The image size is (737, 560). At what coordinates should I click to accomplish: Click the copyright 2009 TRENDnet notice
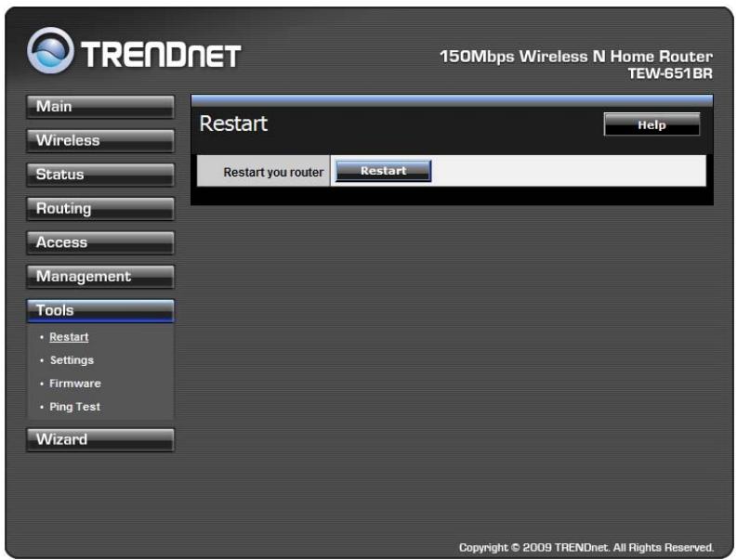[x=586, y=547]
